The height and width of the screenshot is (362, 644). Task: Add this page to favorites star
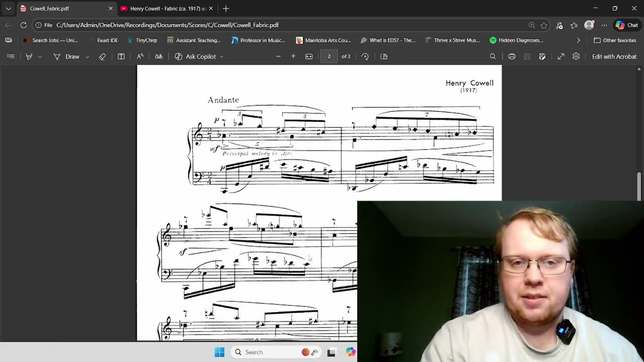pos(544,25)
